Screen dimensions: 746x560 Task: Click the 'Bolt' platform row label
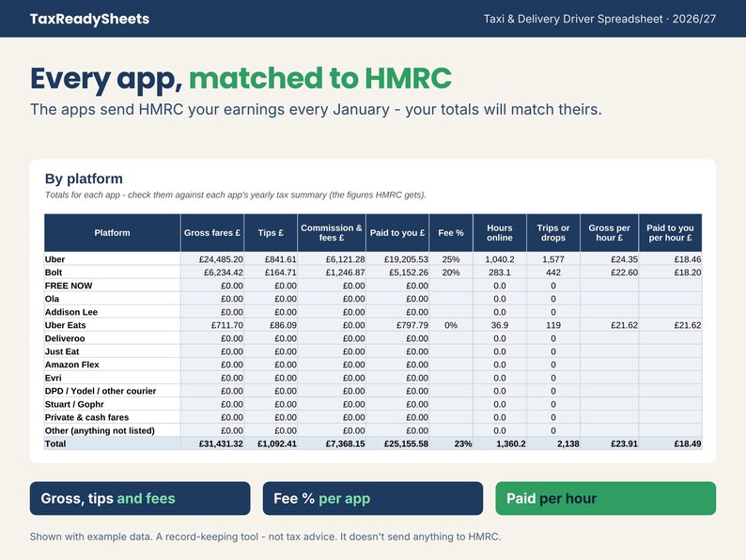[54, 272]
